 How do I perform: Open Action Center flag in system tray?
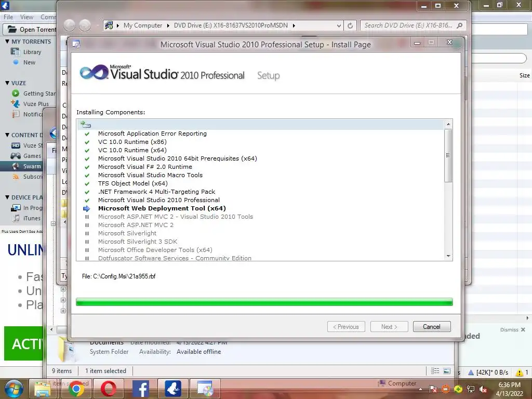point(433,390)
